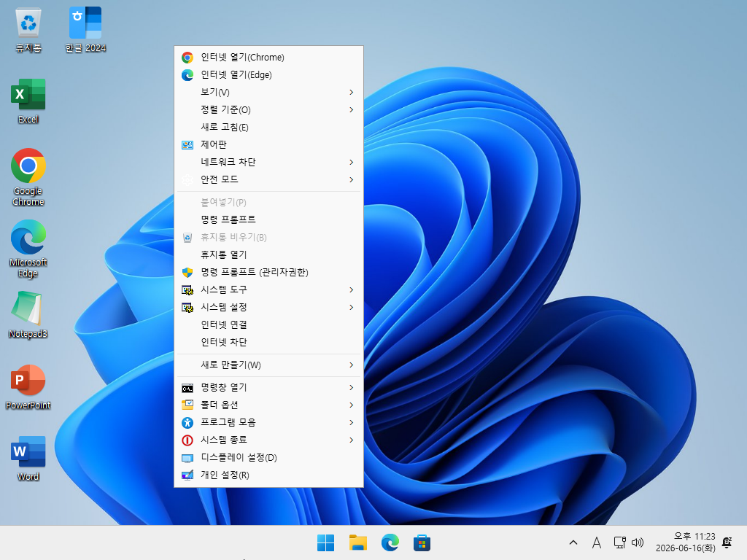Open 개인 설정(R) from menu

click(x=268, y=475)
